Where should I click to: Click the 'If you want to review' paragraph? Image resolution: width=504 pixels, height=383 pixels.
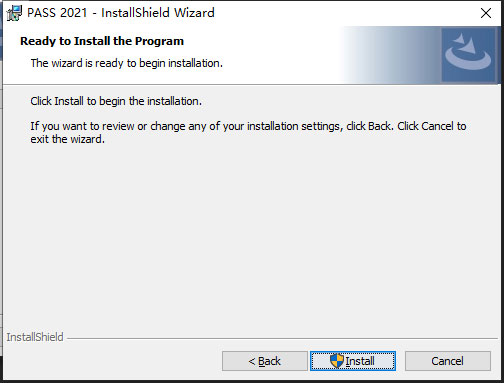pyautogui.click(x=248, y=132)
